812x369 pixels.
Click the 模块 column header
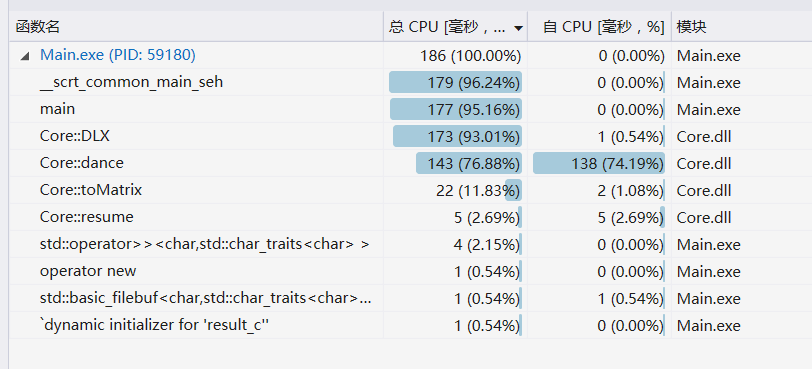[x=742, y=27]
